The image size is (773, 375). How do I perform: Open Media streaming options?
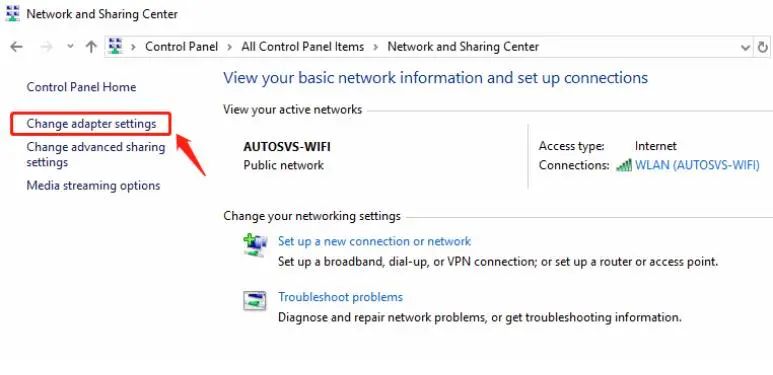[x=93, y=186]
